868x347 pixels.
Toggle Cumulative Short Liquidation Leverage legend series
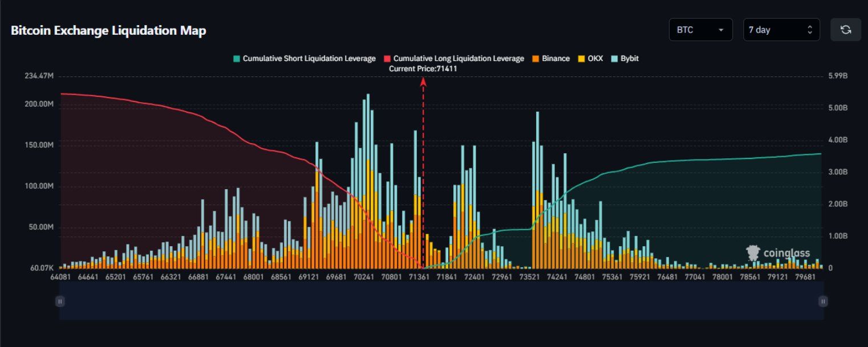click(x=304, y=58)
